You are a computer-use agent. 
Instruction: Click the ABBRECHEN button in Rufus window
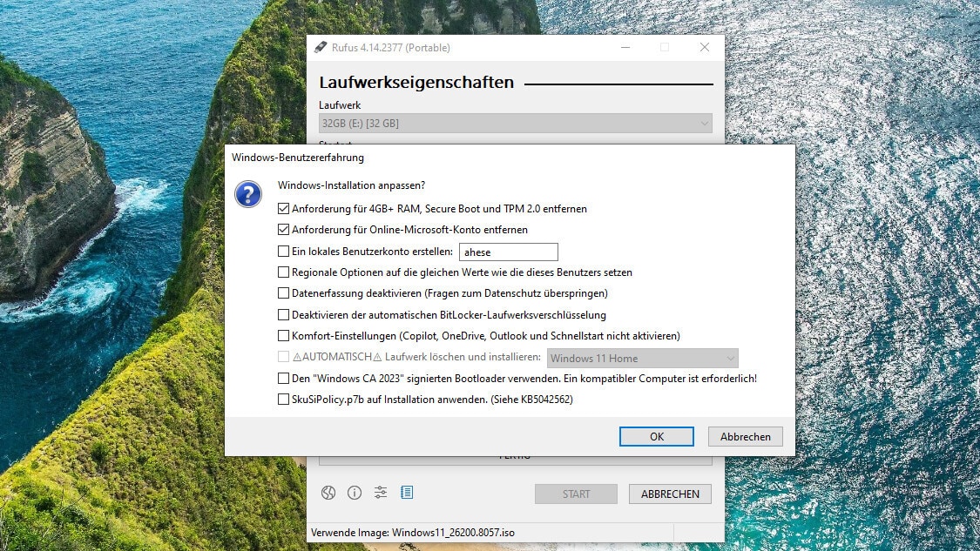pyautogui.click(x=670, y=494)
